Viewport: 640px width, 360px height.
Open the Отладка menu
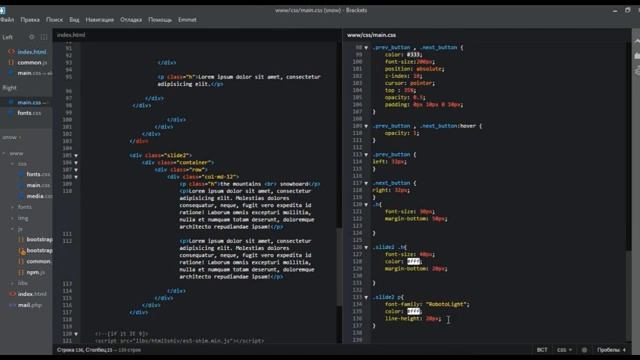click(131, 20)
